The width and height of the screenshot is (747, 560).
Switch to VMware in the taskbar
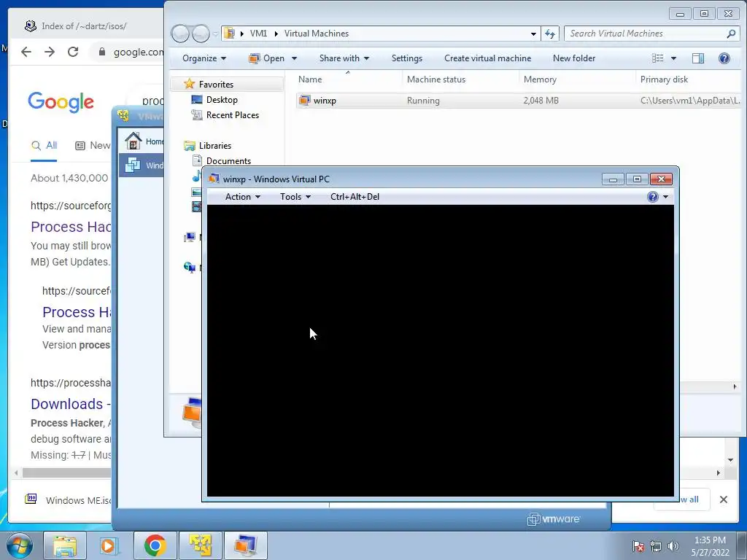(200, 545)
